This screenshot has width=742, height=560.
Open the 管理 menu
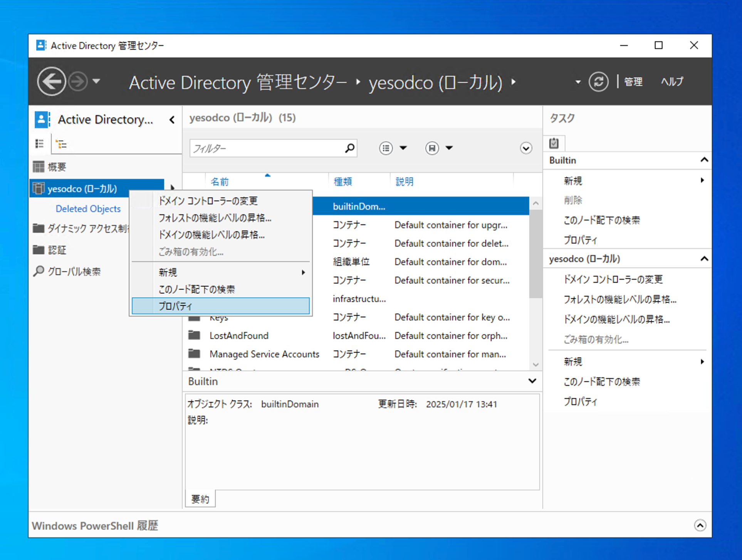click(633, 82)
